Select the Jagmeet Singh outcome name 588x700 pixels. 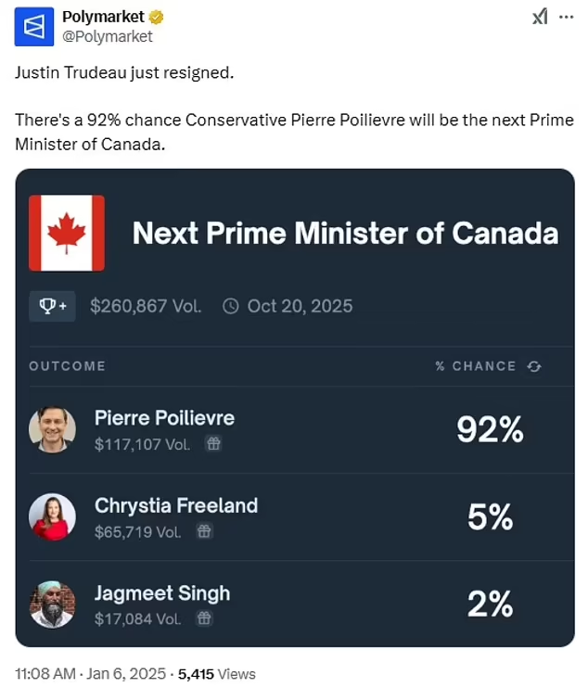pyautogui.click(x=162, y=593)
